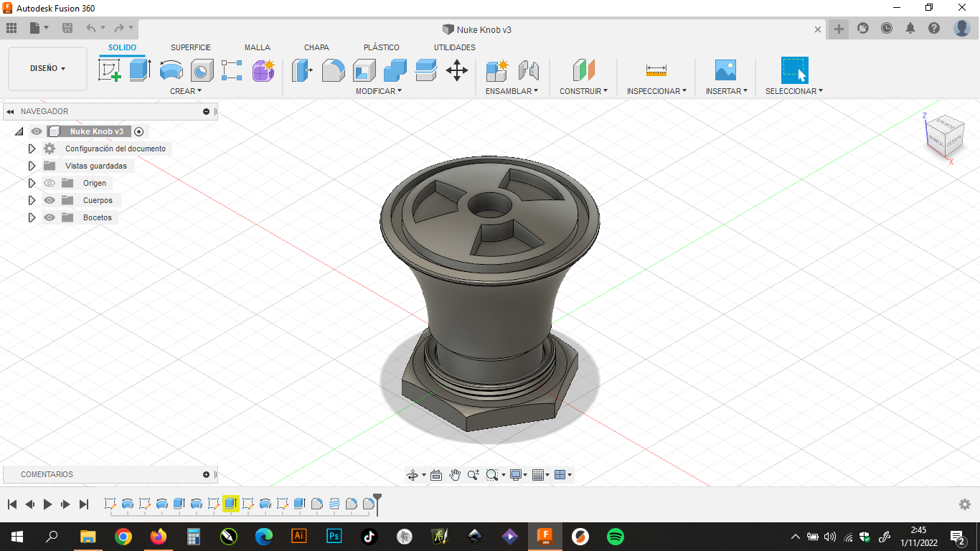Toggle visibility of Bocetos folder
The image size is (980, 551).
[x=50, y=217]
